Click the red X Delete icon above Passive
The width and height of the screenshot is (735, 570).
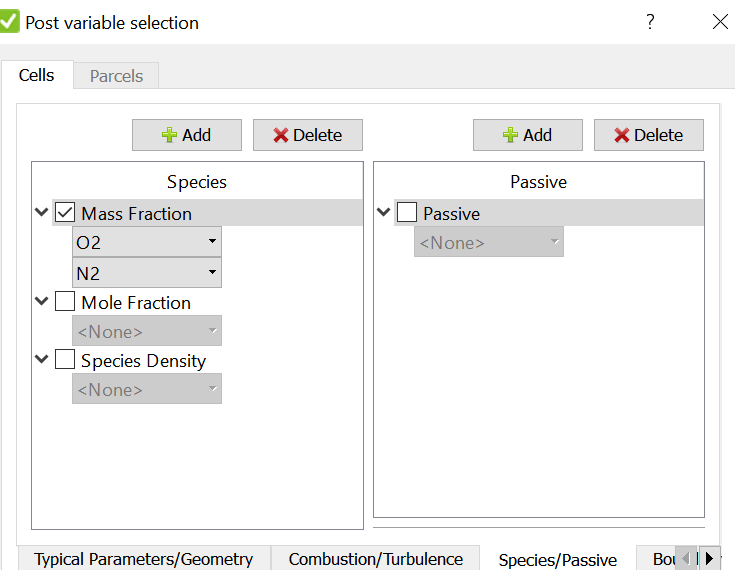(x=622, y=135)
